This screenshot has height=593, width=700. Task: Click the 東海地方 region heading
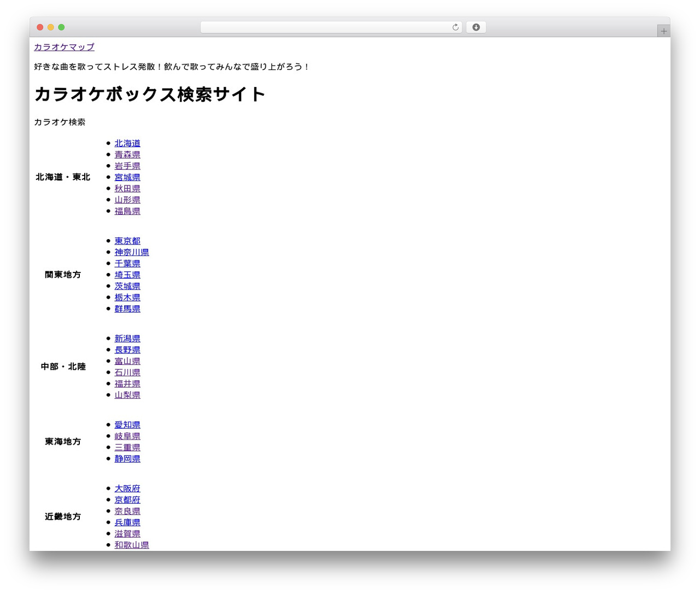[63, 441]
